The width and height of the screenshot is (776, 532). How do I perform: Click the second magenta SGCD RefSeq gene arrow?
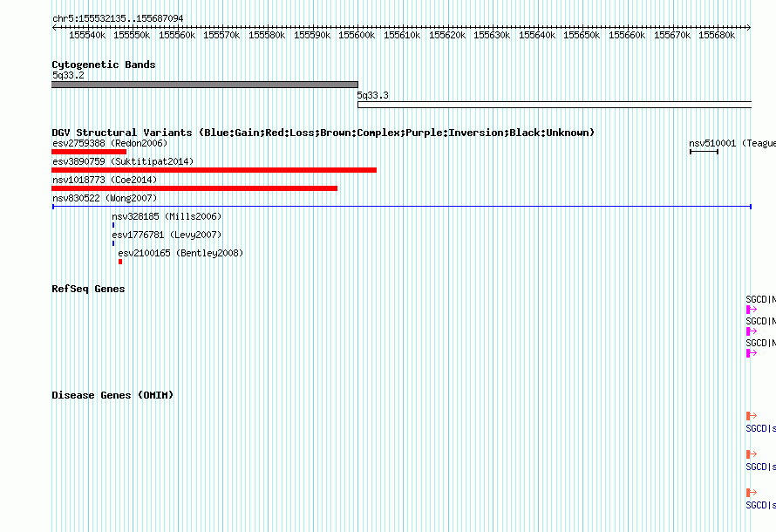[x=752, y=331]
